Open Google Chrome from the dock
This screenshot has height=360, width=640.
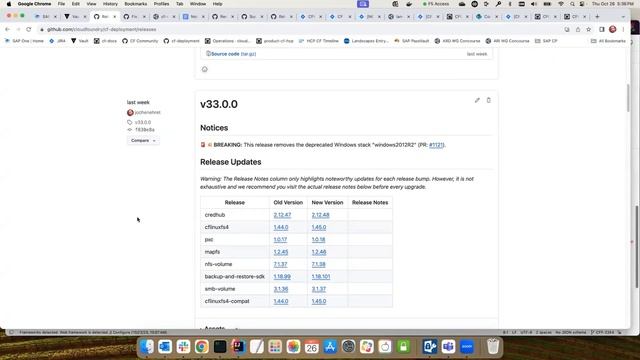pyautogui.click(x=202, y=347)
